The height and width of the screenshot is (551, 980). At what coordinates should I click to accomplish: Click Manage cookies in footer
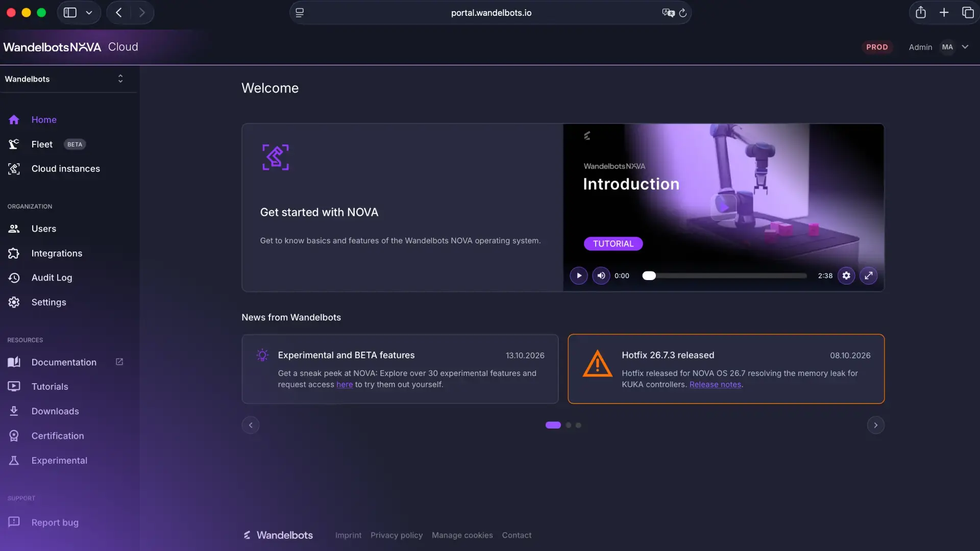[x=462, y=535]
